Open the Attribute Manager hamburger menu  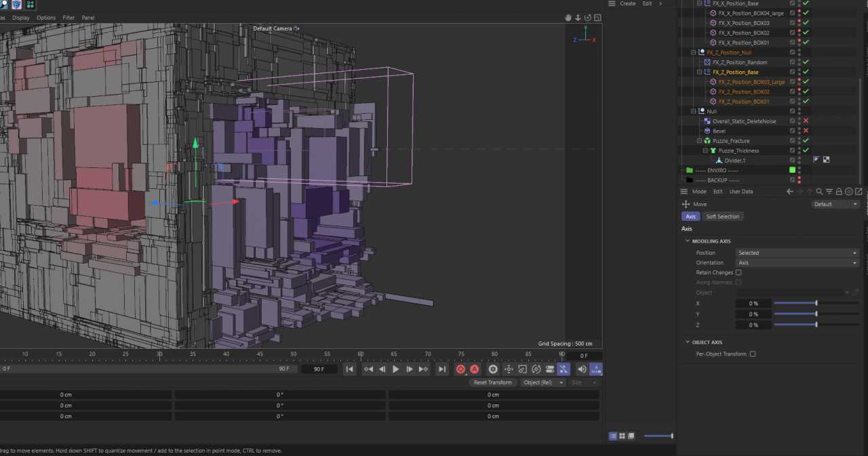point(684,192)
